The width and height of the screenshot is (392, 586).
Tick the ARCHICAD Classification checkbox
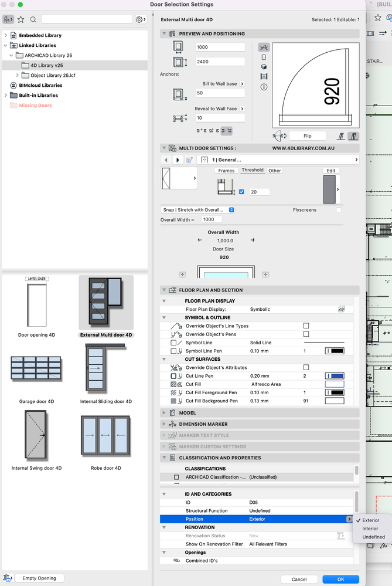click(176, 477)
